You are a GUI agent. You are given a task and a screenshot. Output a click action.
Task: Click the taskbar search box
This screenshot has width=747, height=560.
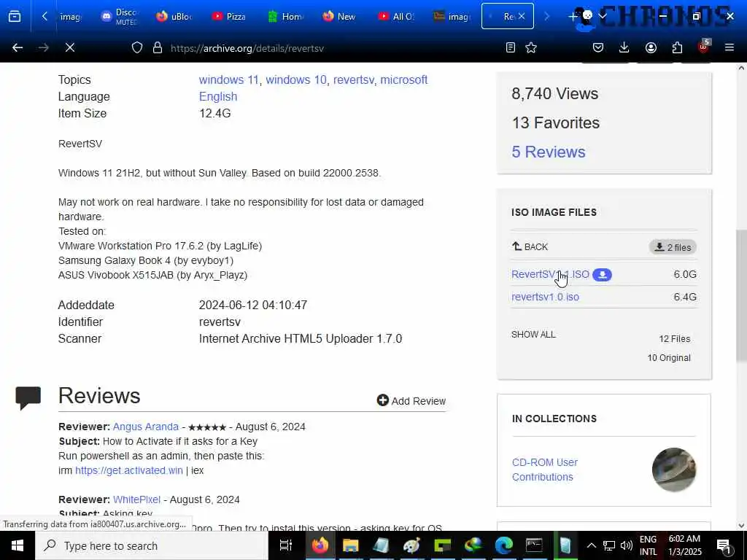[152, 545]
